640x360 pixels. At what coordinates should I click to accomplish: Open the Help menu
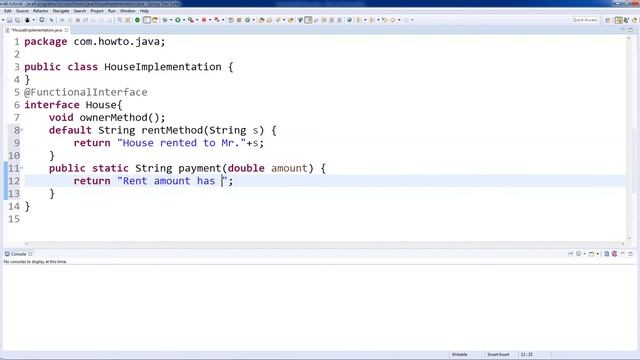click(144, 11)
